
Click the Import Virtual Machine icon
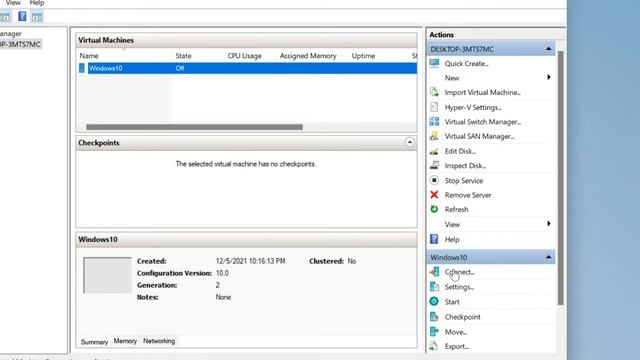coord(434,92)
